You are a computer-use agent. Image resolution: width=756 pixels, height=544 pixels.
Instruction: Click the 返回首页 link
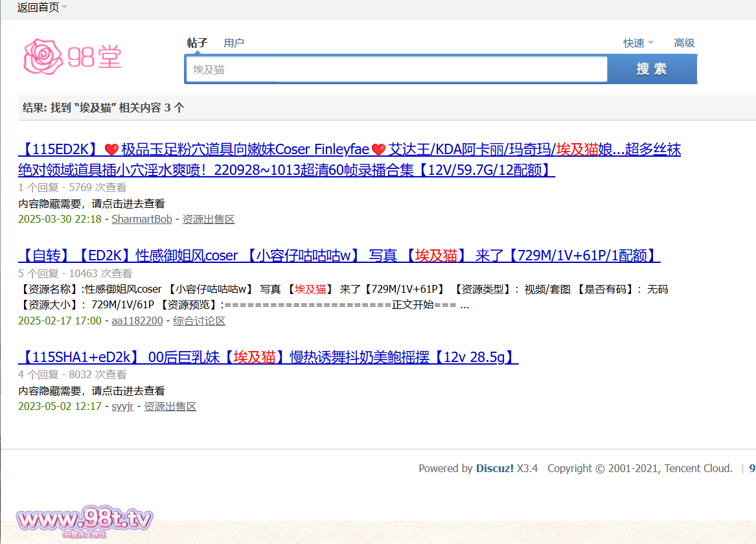pos(38,8)
